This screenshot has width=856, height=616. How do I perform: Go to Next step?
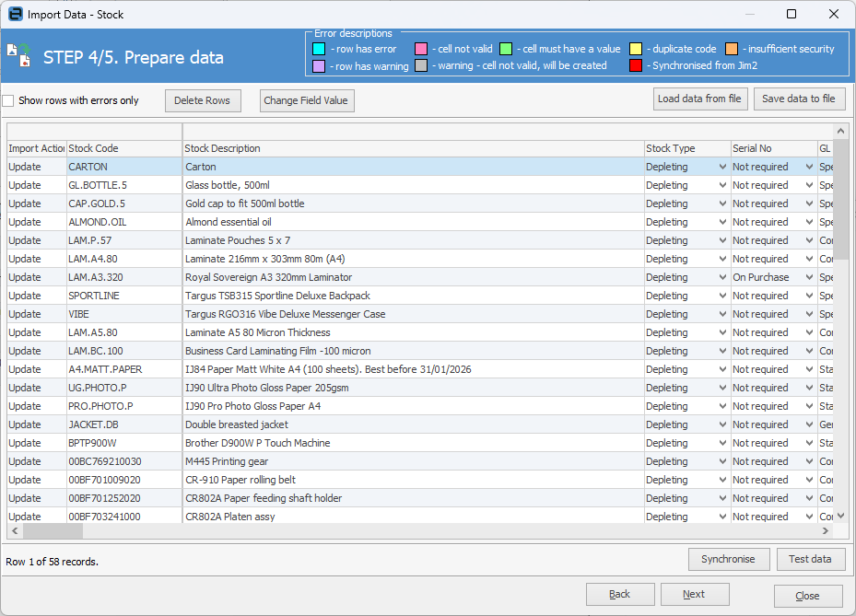tap(694, 595)
